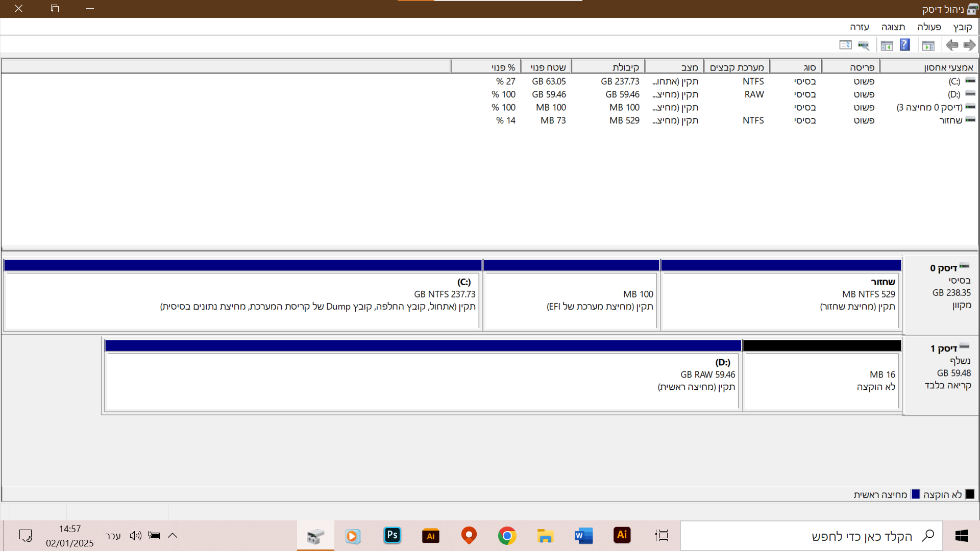Open Help via blue question mark icon
This screenshot has height=551, width=980.
click(x=905, y=45)
